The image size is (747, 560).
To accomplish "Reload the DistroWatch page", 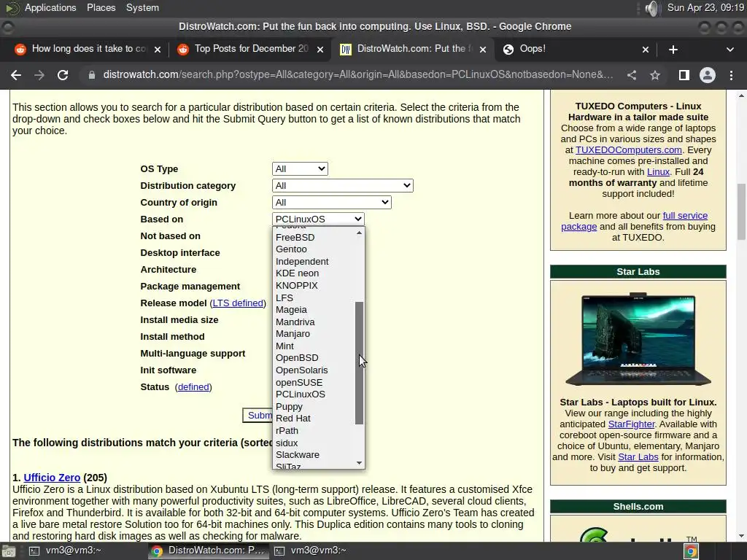I will [x=63, y=75].
